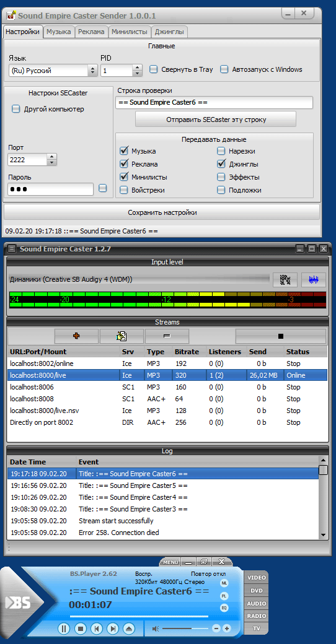The image size is (336, 644).
Task: Click the audio device selection icon
Action: tap(285, 279)
